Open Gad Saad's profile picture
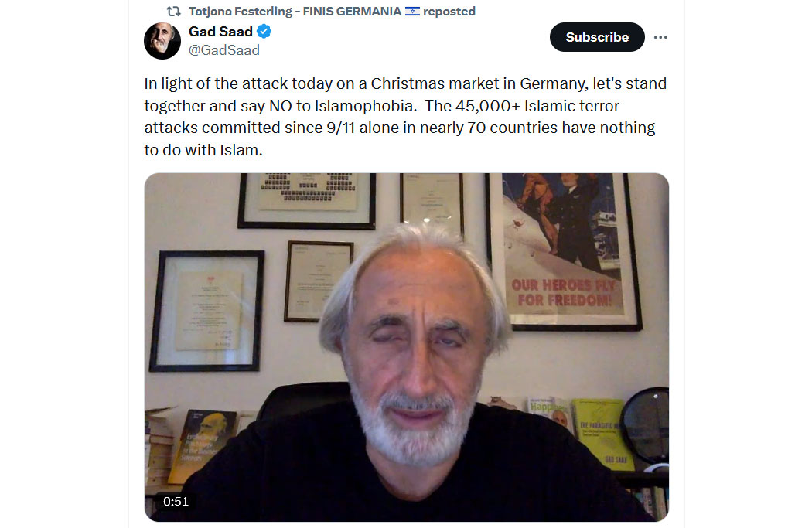Image resolution: width=812 pixels, height=528 pixels. coord(162,41)
